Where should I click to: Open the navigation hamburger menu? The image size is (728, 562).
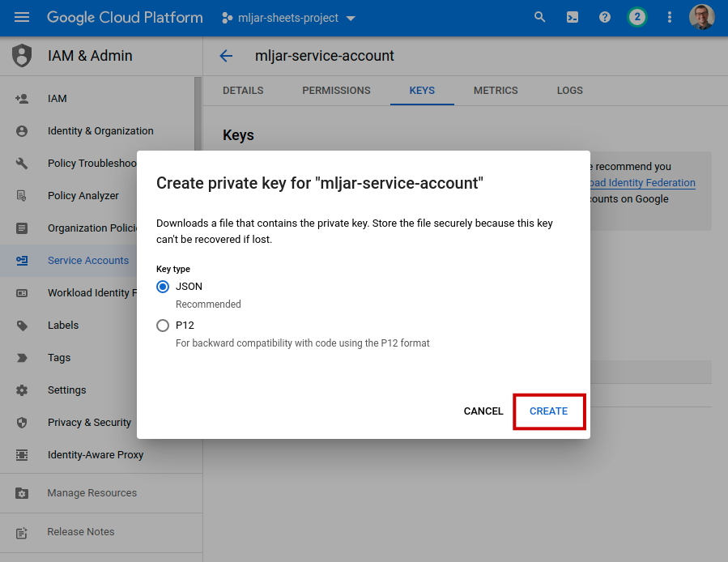tap(22, 17)
